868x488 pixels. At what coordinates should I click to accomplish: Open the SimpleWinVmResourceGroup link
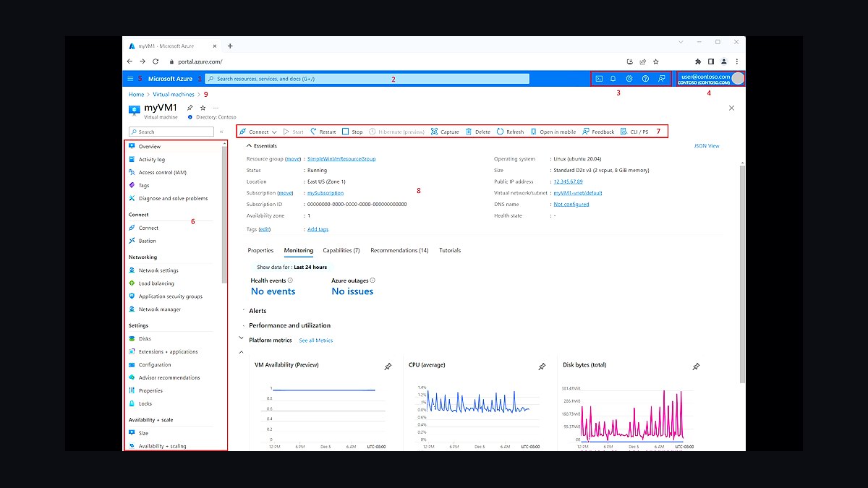click(341, 159)
